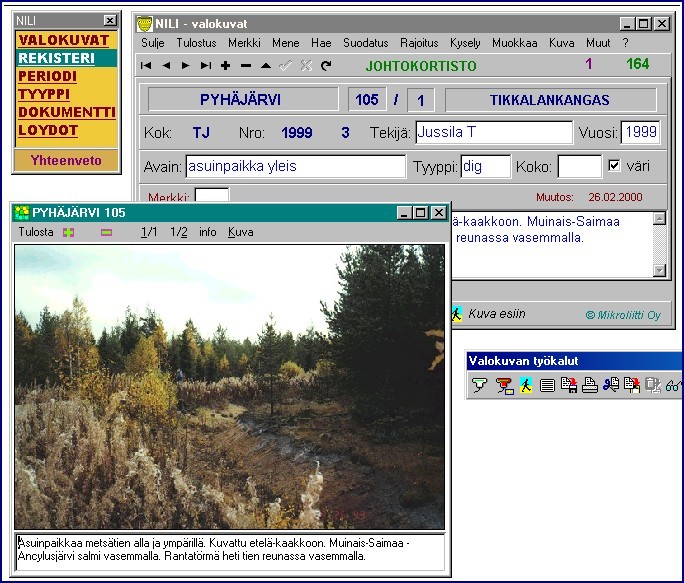684x583 pixels.
Task: Open the Suodatus menu
Action: tap(365, 43)
